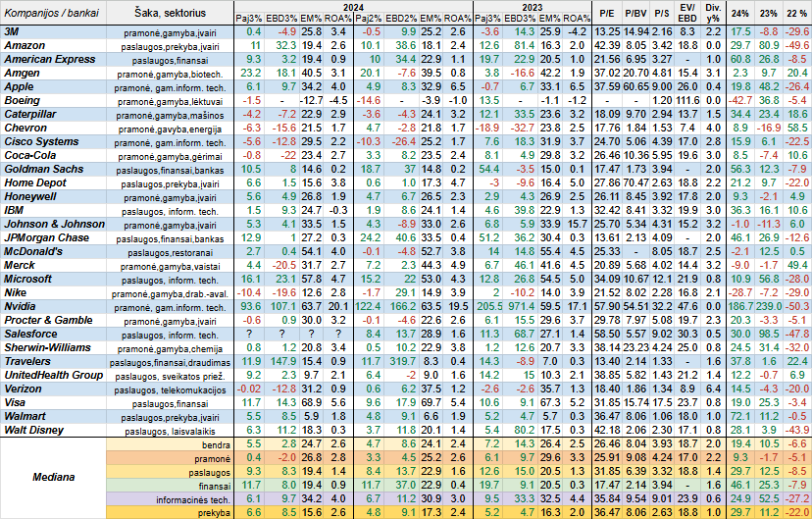Screen dimensions: 812x519
Task: Click the Kompanijos / bankai header
Action: (x=53, y=13)
